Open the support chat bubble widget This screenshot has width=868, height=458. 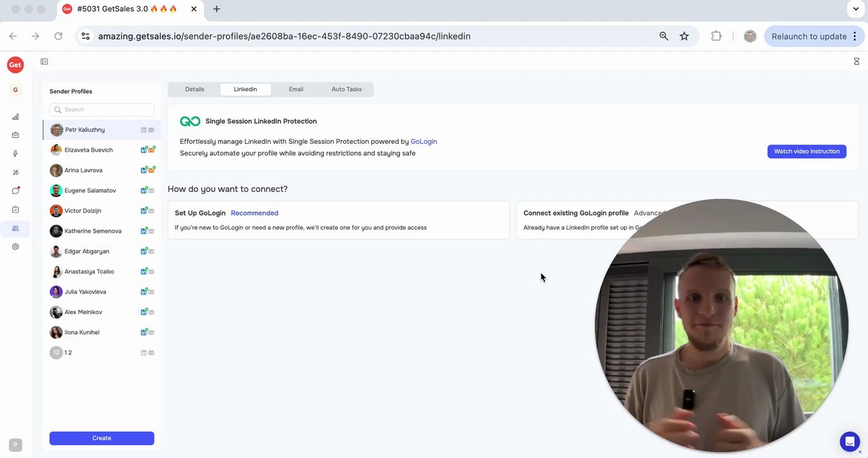[x=850, y=441]
